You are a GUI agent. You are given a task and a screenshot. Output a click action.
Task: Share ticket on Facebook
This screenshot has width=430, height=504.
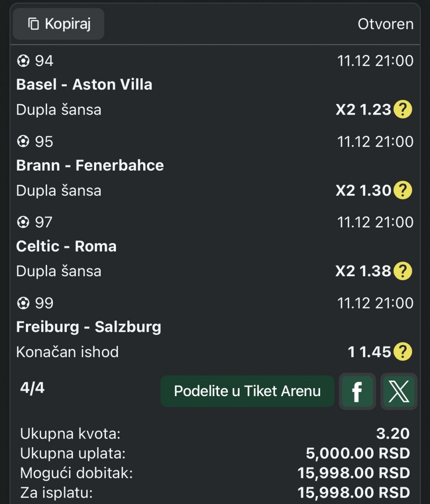[x=357, y=392]
